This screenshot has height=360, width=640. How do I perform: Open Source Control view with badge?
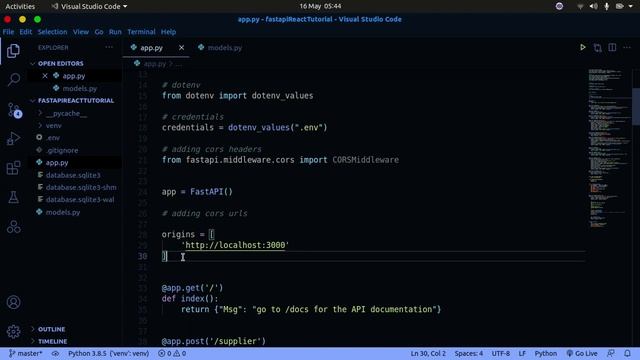tap(14, 110)
